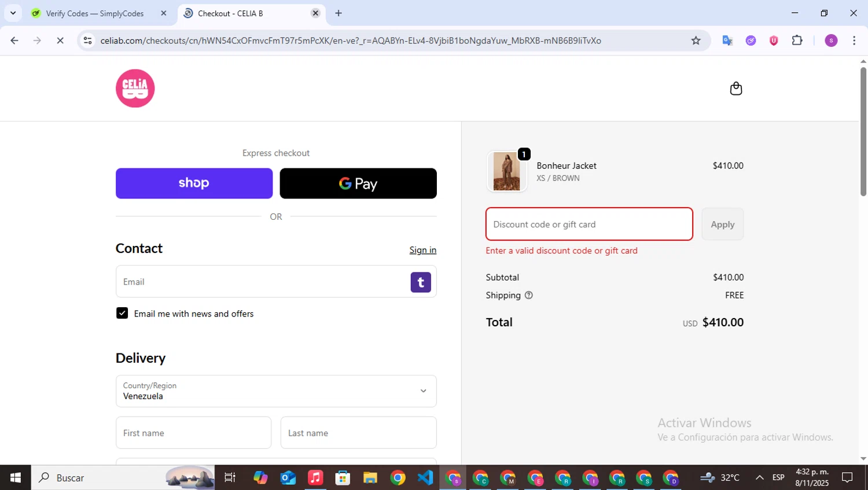Click the browser address bar URL
Screen dimensions: 868x490
point(351,40)
